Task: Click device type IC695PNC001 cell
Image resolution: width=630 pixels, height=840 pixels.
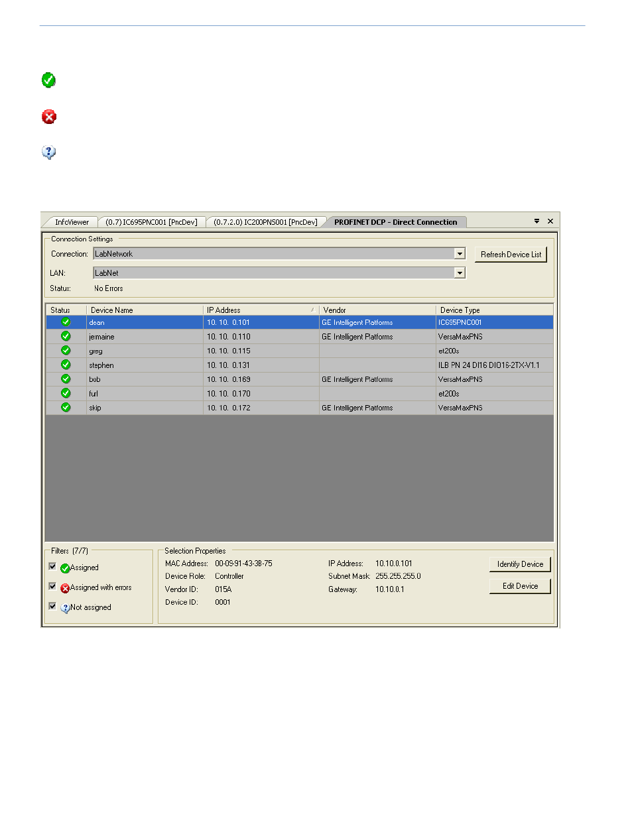Action: pos(495,323)
